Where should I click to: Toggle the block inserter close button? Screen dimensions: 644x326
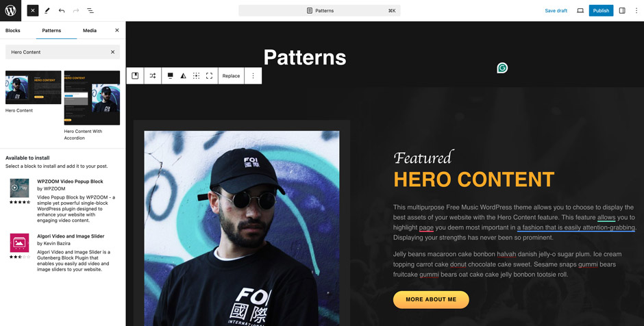coord(33,11)
